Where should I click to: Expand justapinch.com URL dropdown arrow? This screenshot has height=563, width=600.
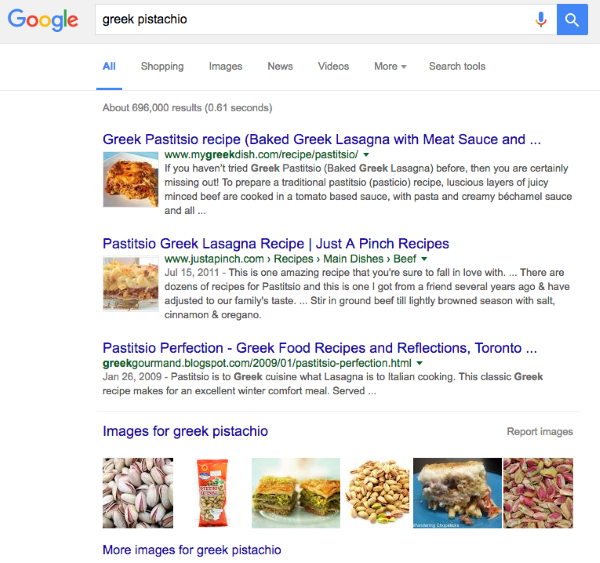[x=424, y=259]
